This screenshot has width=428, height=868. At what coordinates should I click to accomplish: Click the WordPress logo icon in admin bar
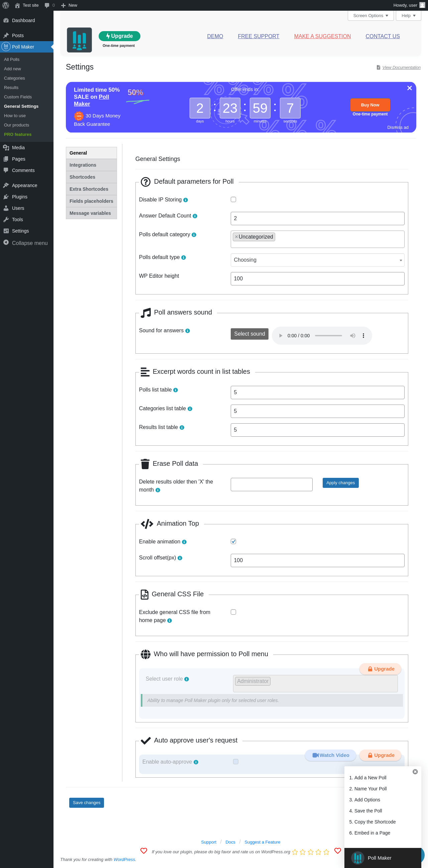click(6, 5)
